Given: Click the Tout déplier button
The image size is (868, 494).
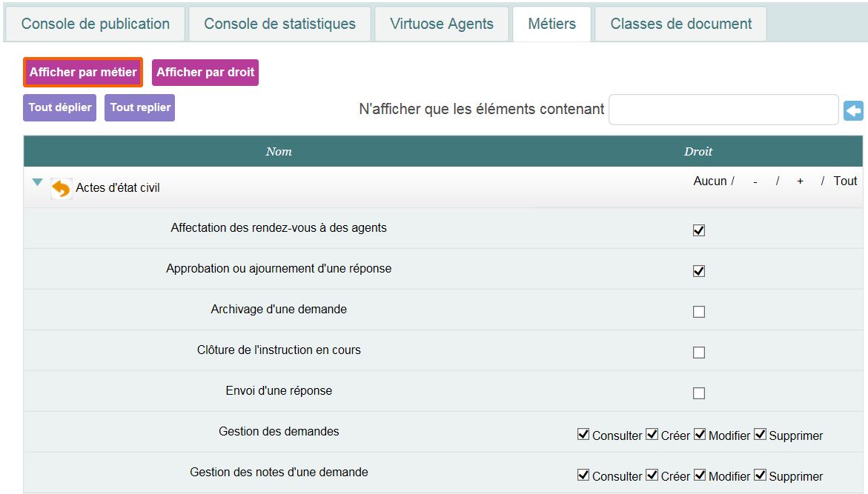Looking at the screenshot, I should coord(59,107).
